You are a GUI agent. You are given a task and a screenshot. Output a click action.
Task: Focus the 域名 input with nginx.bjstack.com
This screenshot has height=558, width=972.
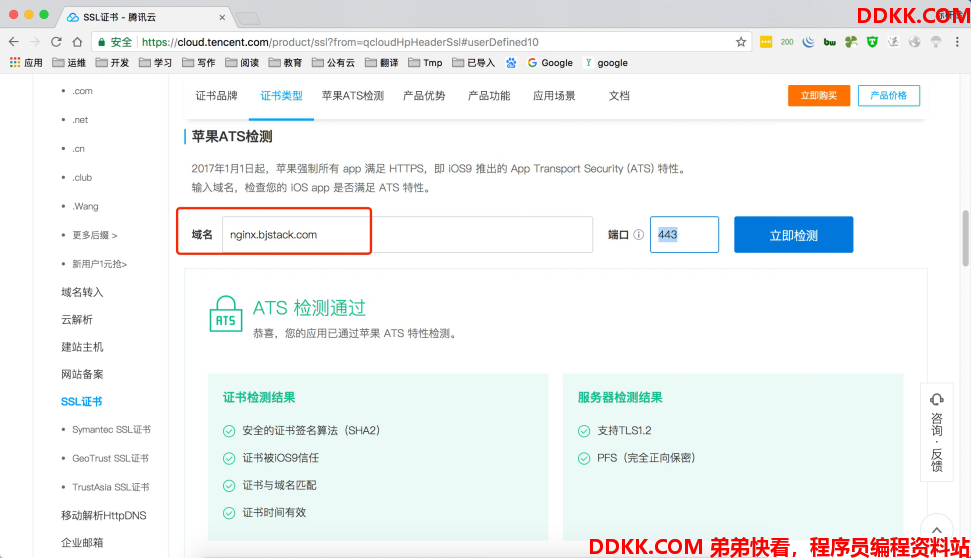click(407, 234)
